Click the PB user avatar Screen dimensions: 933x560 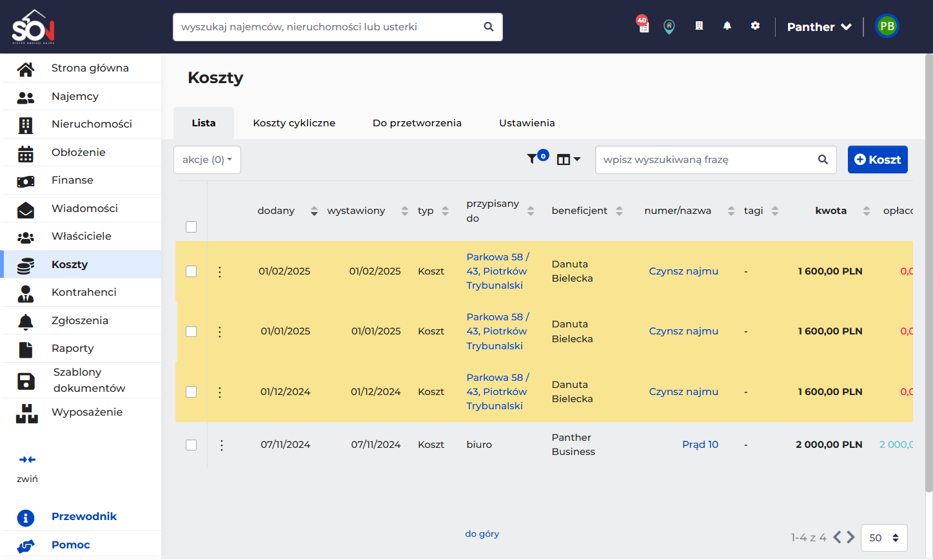tap(887, 26)
